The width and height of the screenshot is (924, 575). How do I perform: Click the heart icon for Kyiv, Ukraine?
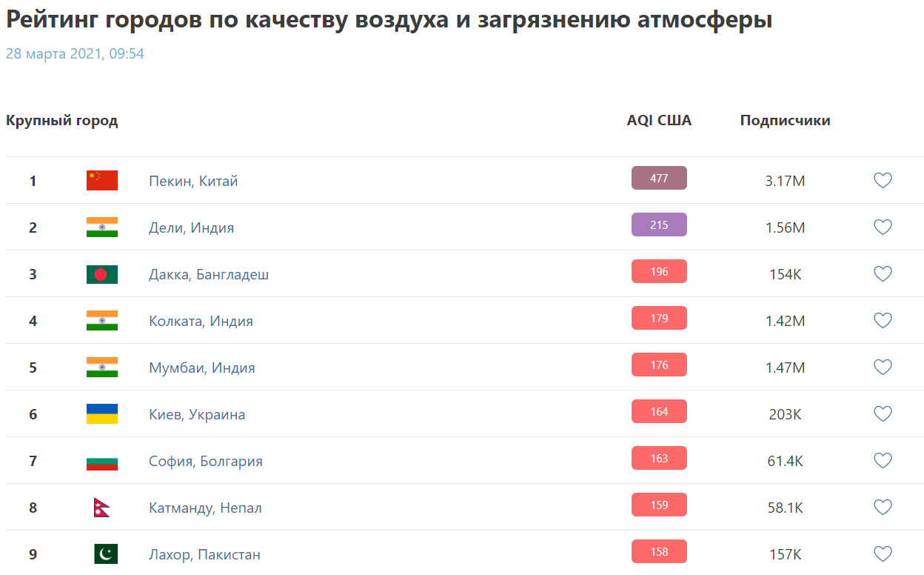[883, 413]
